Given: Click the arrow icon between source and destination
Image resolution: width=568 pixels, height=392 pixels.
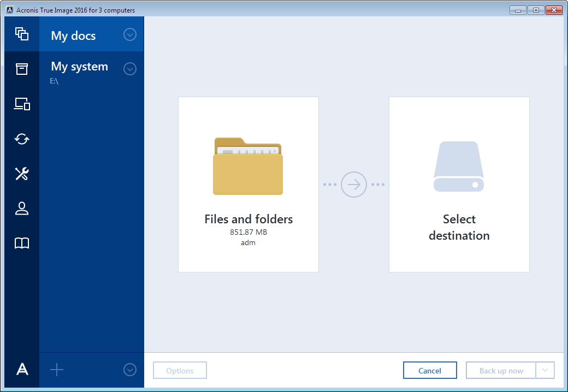Looking at the screenshot, I should 353,185.
